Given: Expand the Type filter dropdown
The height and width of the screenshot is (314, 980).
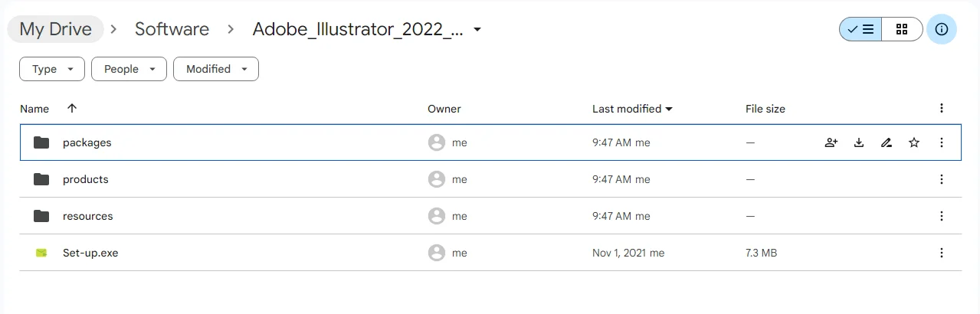Looking at the screenshot, I should tap(52, 69).
